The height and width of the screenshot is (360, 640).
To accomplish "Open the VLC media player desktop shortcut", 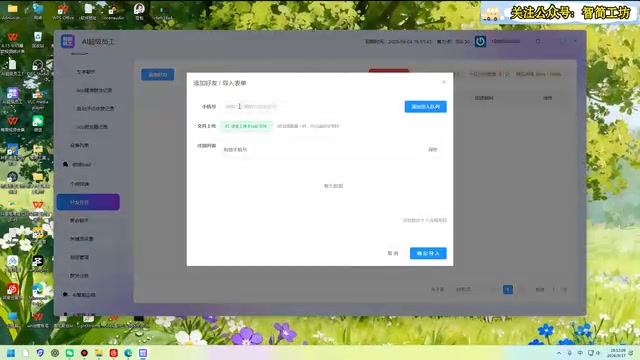I will (x=38, y=97).
